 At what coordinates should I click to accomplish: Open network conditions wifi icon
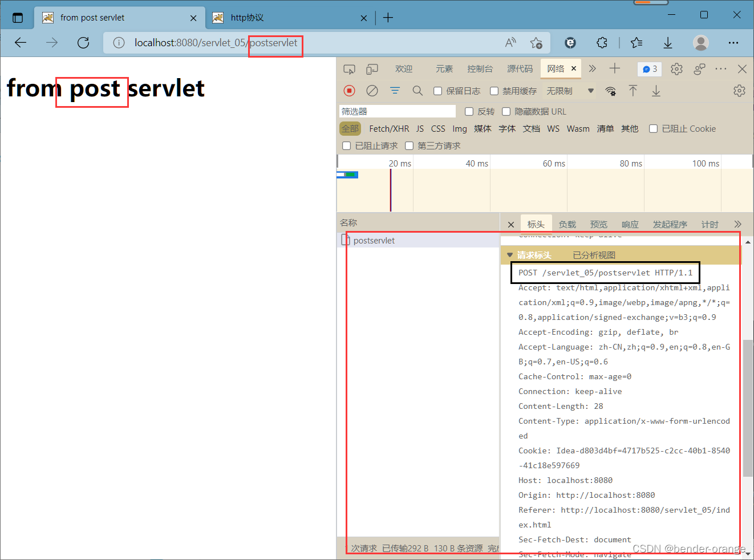pyautogui.click(x=610, y=91)
